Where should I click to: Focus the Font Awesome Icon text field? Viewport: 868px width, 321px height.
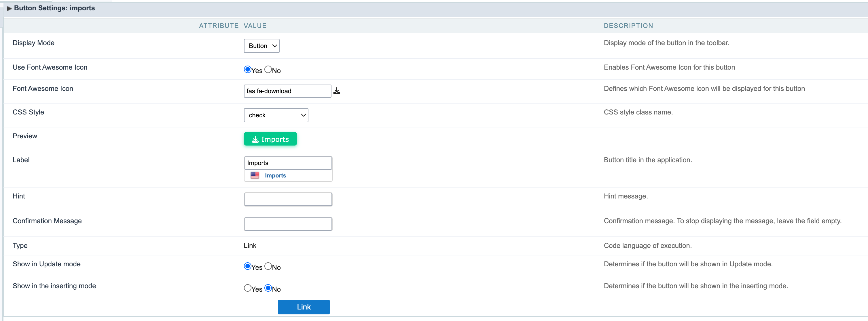point(287,91)
